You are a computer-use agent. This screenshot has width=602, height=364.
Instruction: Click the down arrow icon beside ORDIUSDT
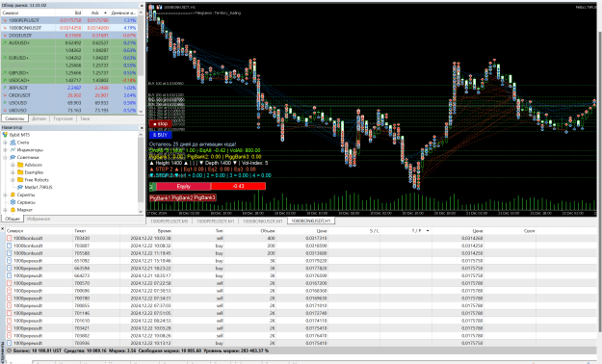(5, 95)
